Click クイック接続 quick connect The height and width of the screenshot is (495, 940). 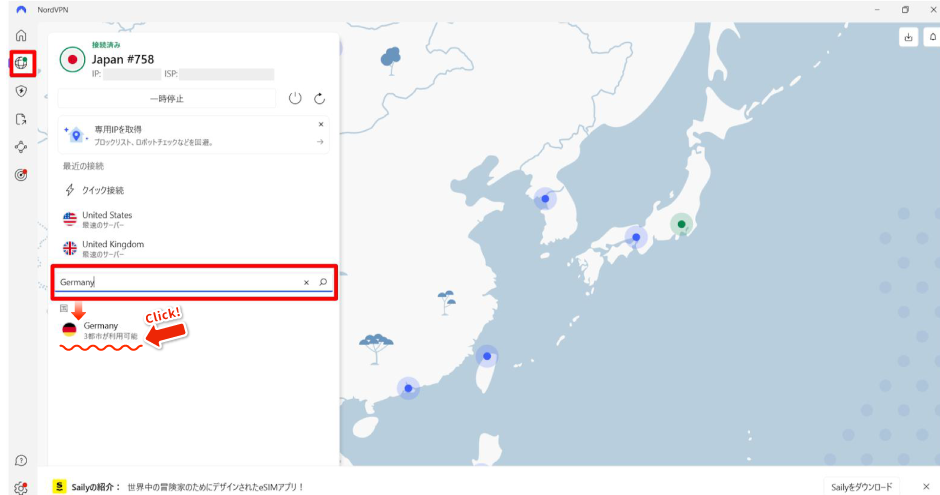click(x=102, y=190)
